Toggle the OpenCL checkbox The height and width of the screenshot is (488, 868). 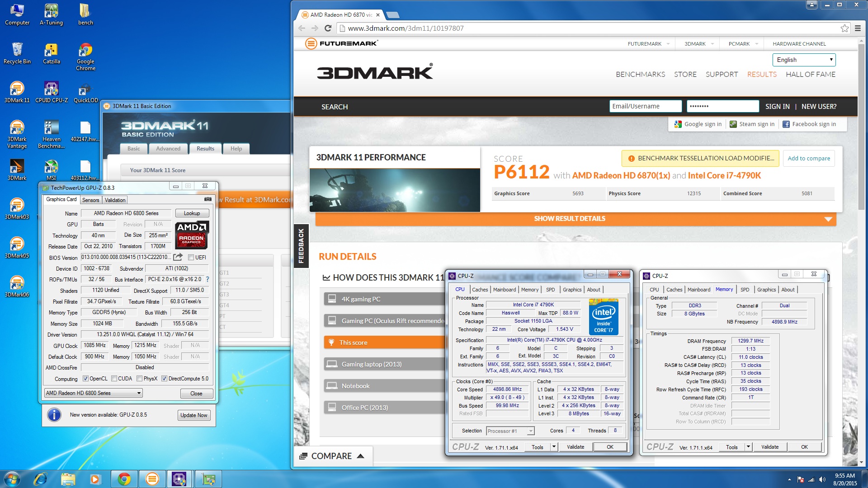pos(85,379)
